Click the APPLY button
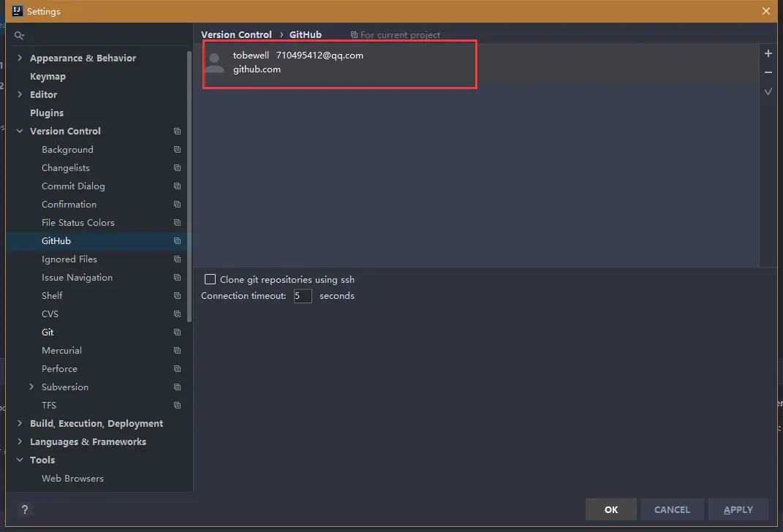This screenshot has width=783, height=532. pos(738,509)
